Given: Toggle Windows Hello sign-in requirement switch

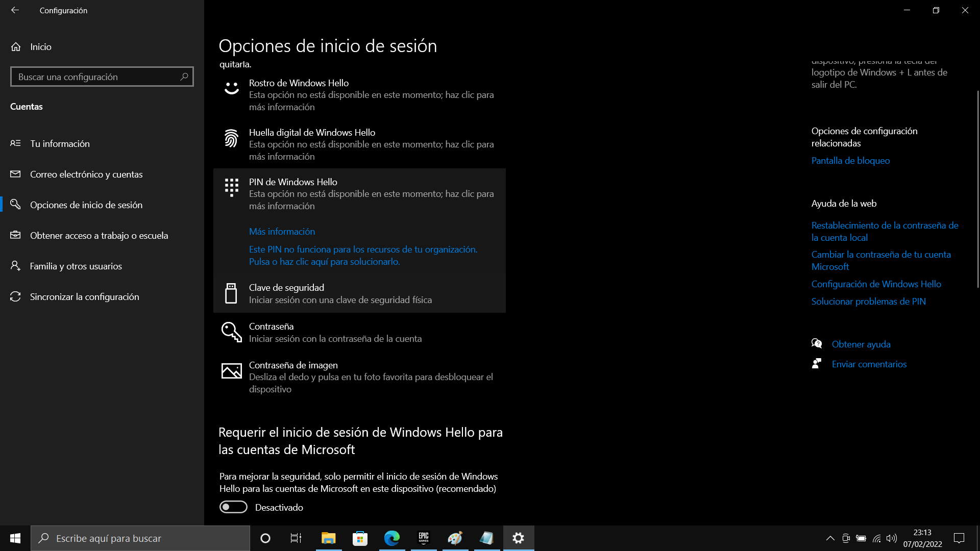Looking at the screenshot, I should coord(233,507).
